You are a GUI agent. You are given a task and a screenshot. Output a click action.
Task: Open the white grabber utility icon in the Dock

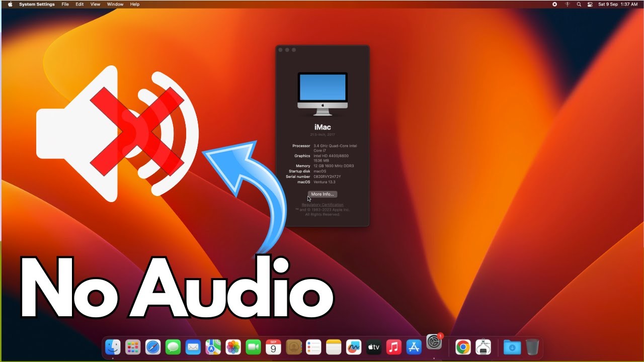483,347
